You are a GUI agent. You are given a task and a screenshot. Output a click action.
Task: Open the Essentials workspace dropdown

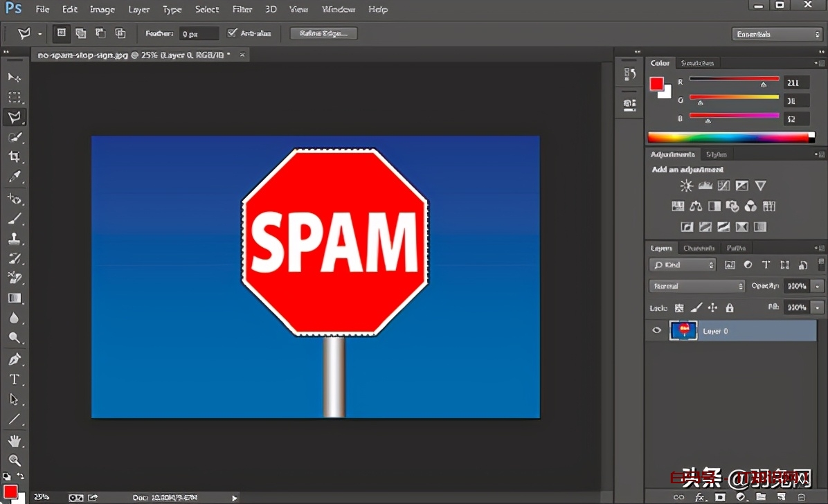776,34
